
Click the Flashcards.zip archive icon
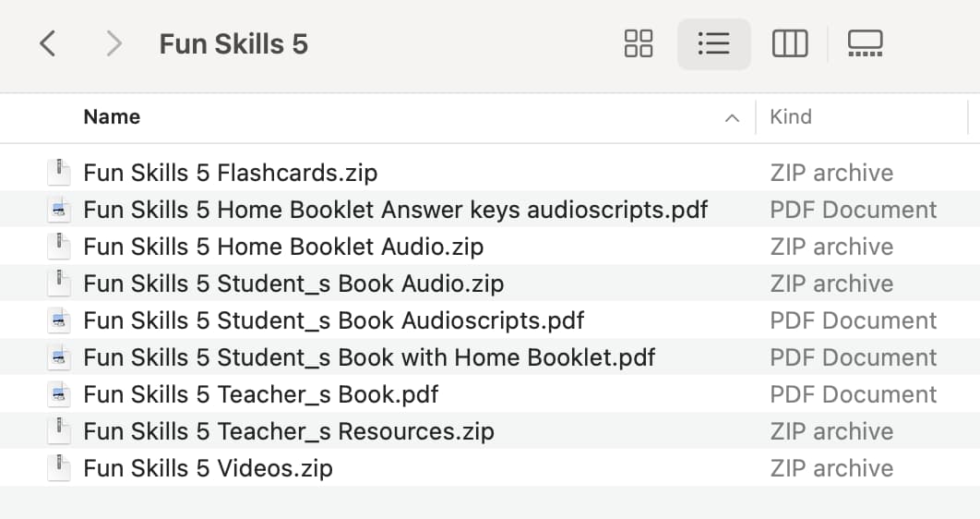point(59,173)
